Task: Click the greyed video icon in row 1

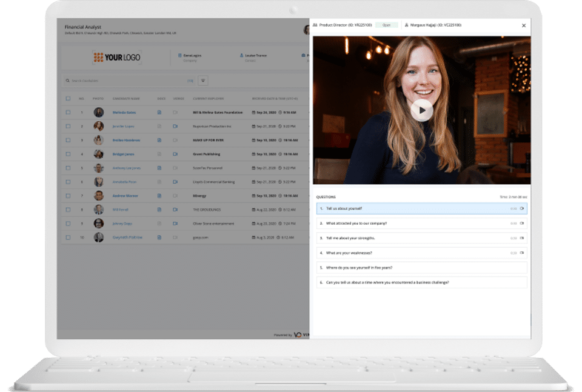Action: 175,112
